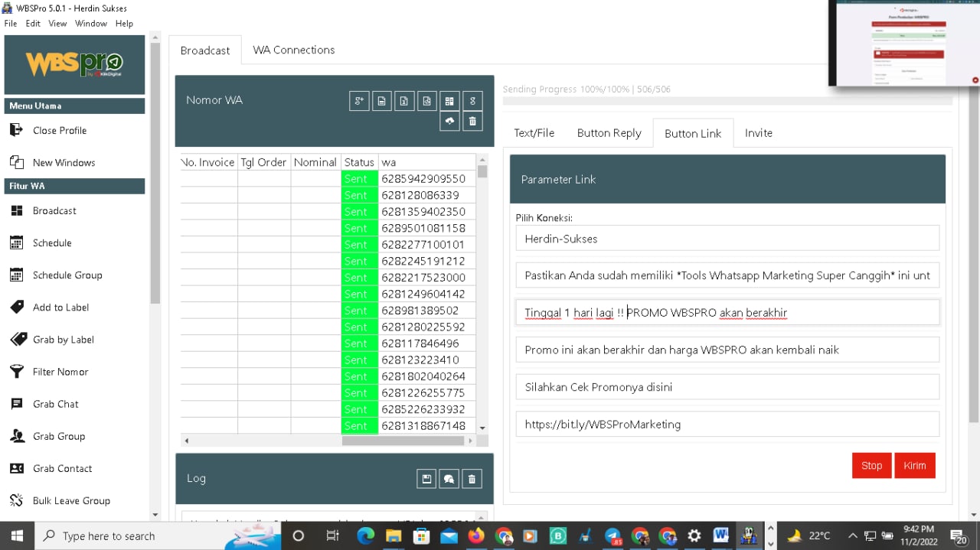
Task: Switch to the Text/File tab
Action: (x=534, y=132)
